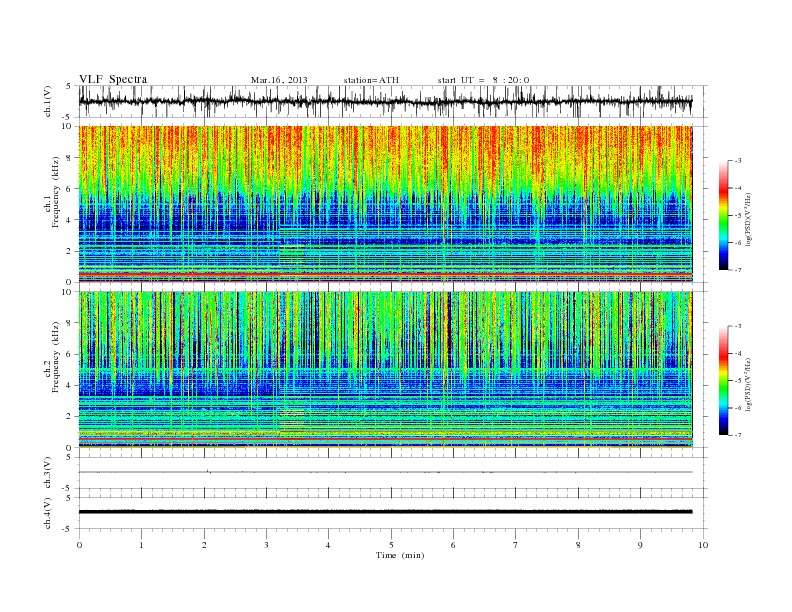792x612 pixels.
Task: Click the time axis tick label "9"
Action: pos(640,545)
